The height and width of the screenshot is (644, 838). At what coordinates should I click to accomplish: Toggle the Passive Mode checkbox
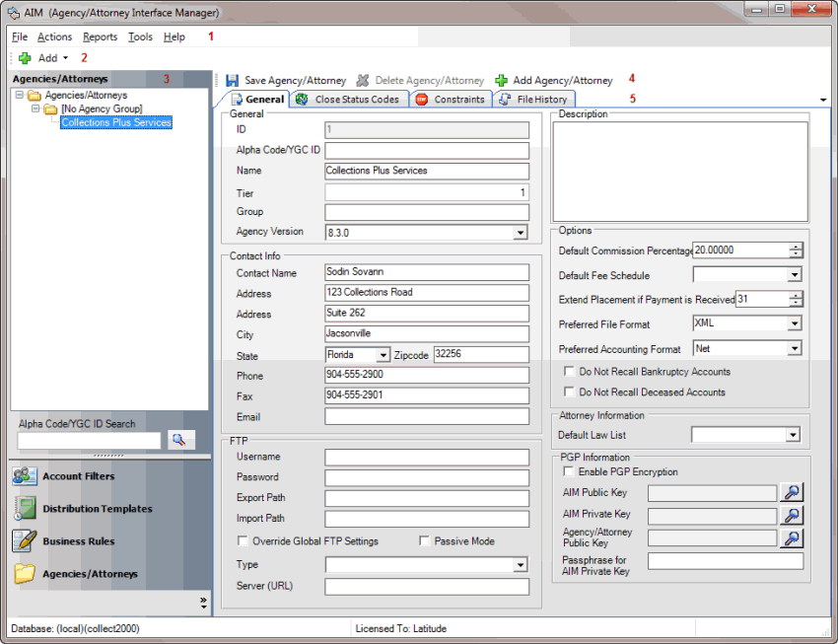click(425, 540)
